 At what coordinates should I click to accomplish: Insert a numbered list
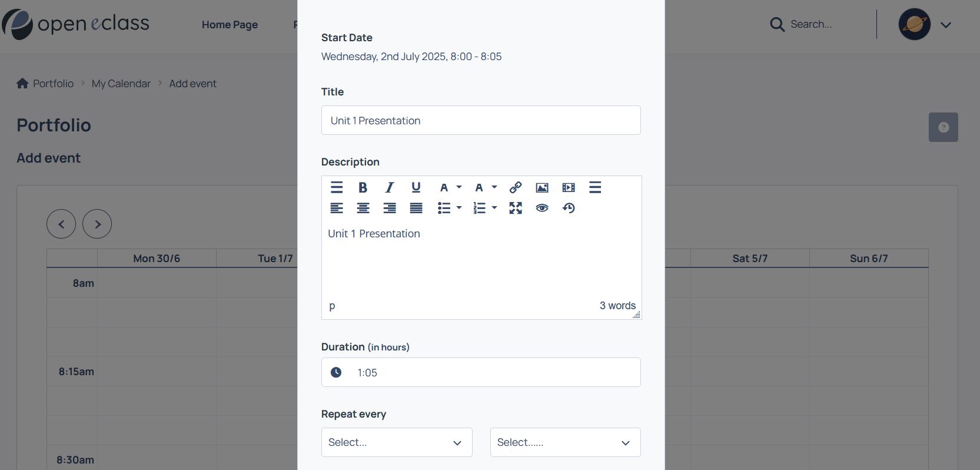[x=480, y=208]
